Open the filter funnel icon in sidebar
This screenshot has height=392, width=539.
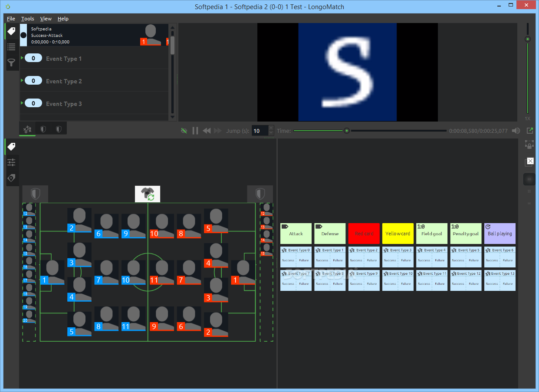[11, 63]
